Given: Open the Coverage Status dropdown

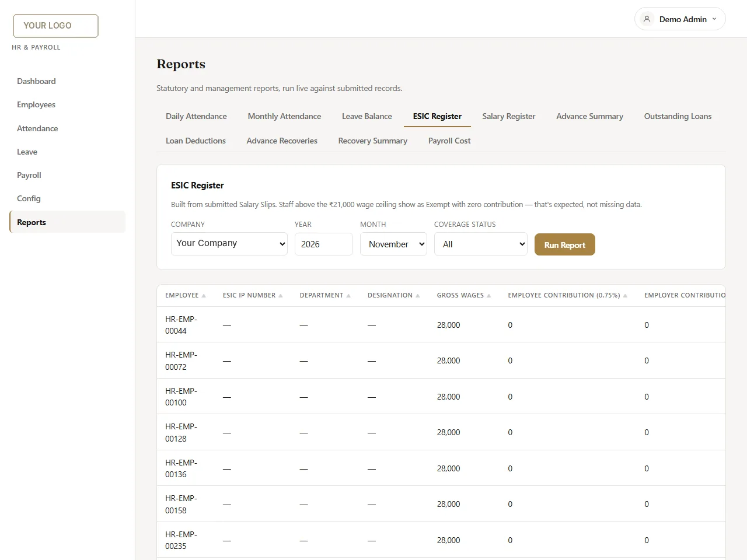Looking at the screenshot, I should click(481, 244).
